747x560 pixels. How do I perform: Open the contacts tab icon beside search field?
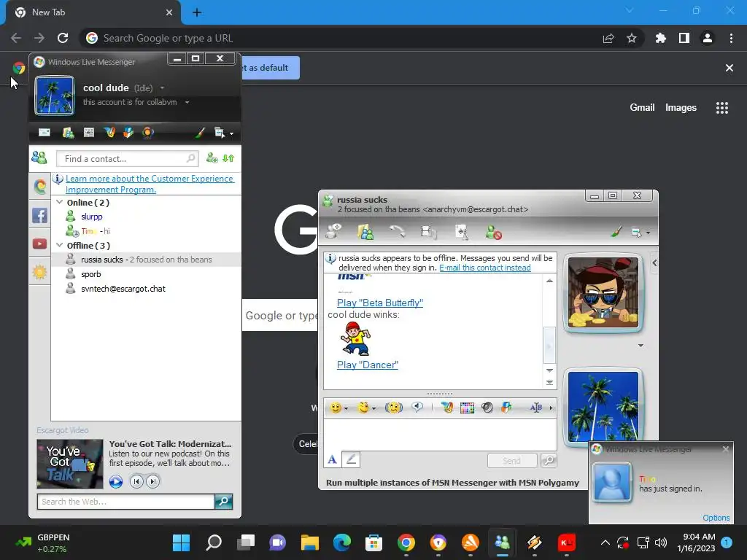tap(39, 157)
